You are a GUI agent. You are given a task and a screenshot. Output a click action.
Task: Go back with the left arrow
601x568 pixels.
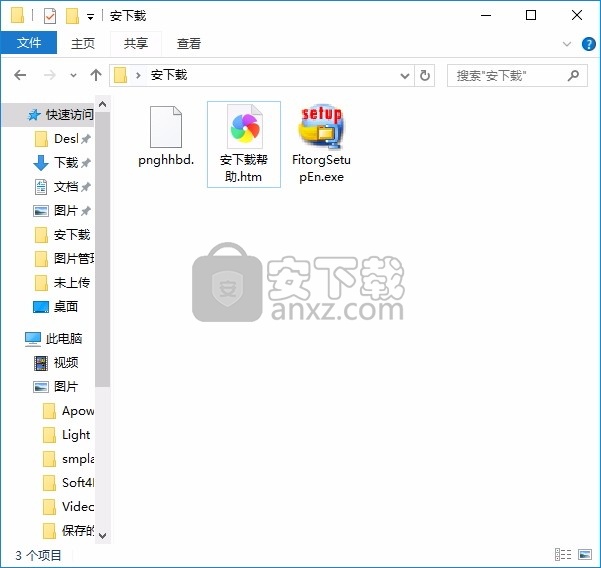tap(20, 75)
